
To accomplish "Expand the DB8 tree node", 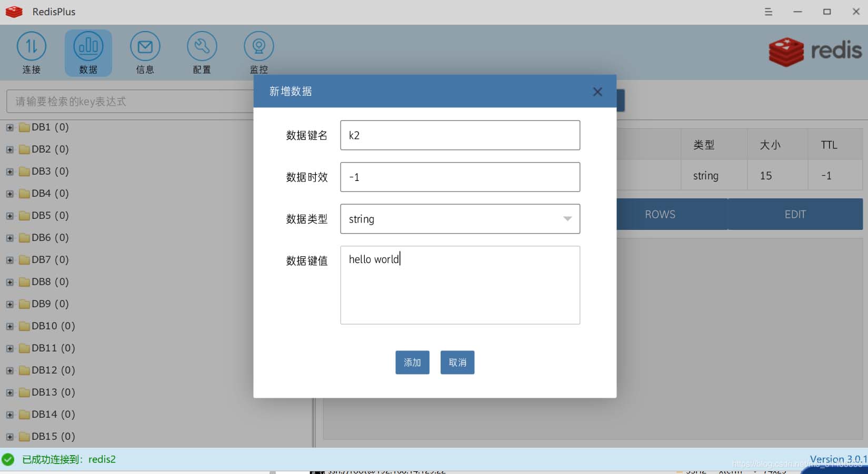I will [x=9, y=282].
